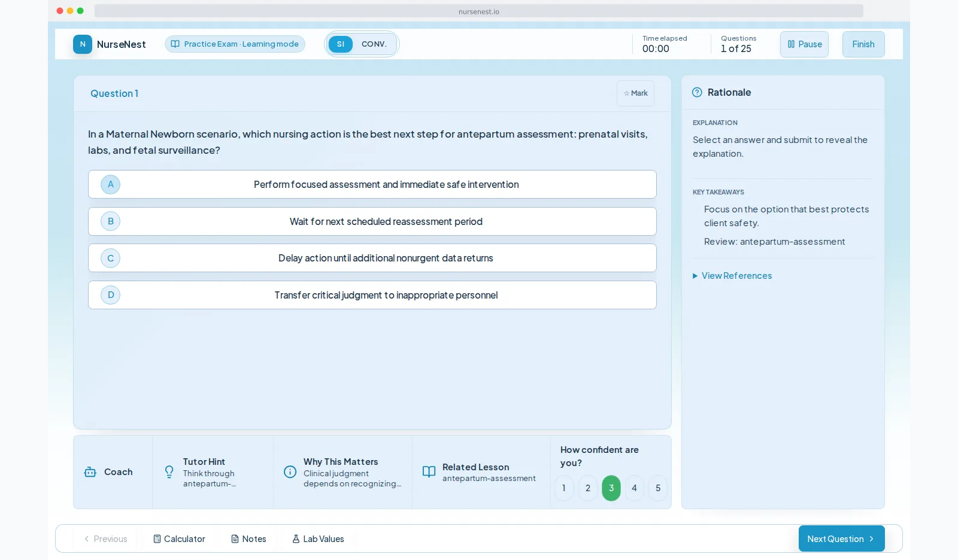Mark Question 1 for review
The image size is (958, 560).
[x=635, y=93]
